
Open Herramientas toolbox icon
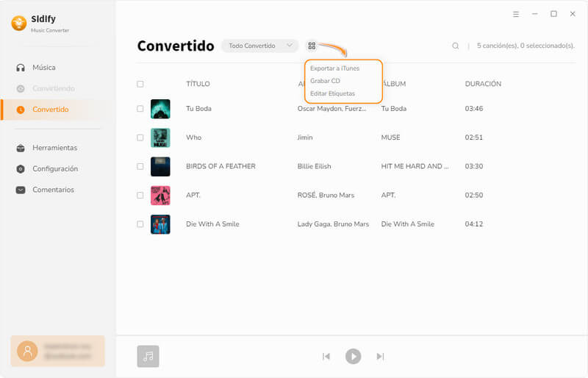21,148
